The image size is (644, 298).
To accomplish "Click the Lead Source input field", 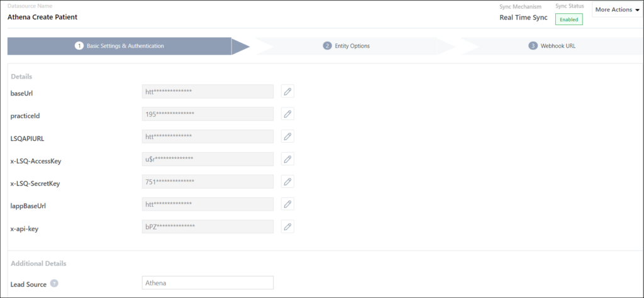I will 208,284.
